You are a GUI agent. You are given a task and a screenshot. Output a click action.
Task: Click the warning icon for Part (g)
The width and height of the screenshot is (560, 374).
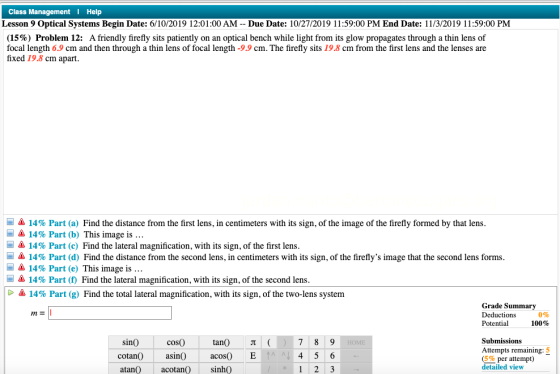pyautogui.click(x=22, y=293)
